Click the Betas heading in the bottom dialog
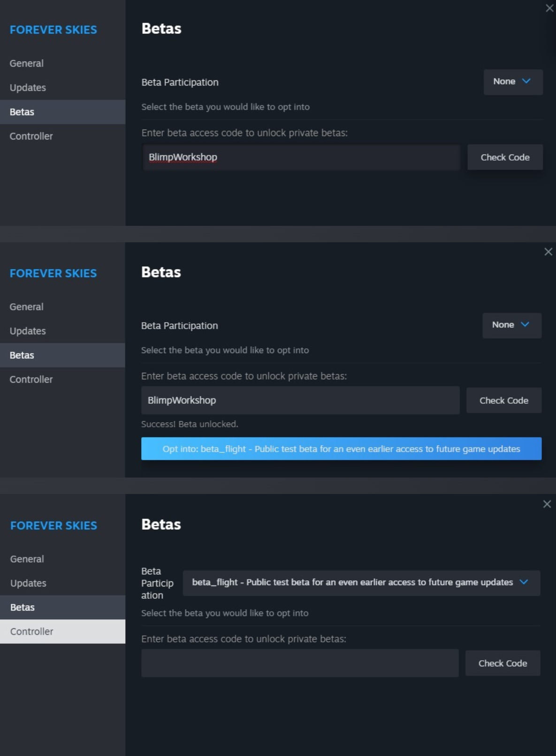The image size is (556, 756). point(161,525)
